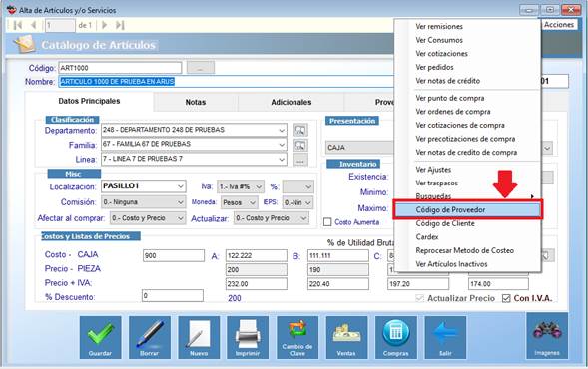The width and height of the screenshot is (588, 369).
Task: Click the Costo CAJA field with 900
Action: (174, 256)
